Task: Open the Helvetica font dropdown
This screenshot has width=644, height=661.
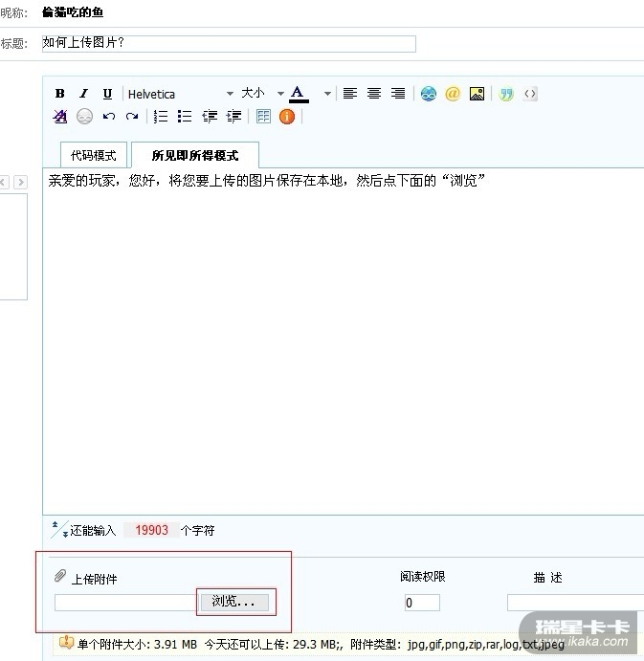Action: coord(181,94)
